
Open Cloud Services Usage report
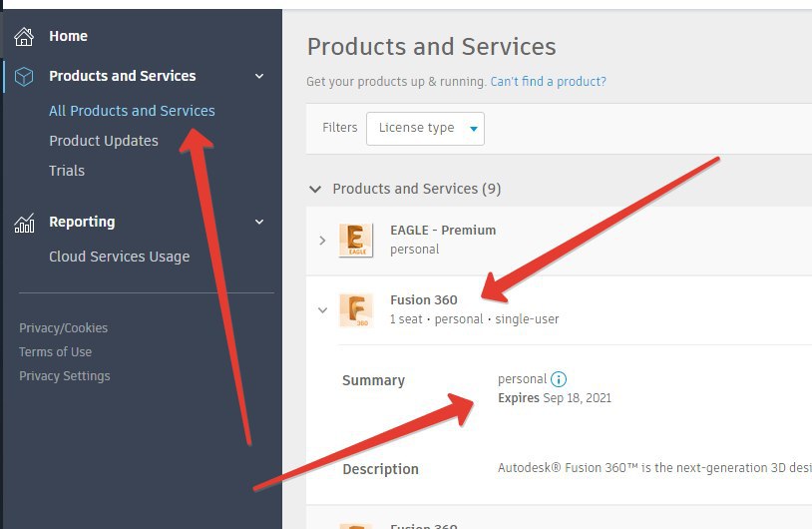[x=119, y=257]
